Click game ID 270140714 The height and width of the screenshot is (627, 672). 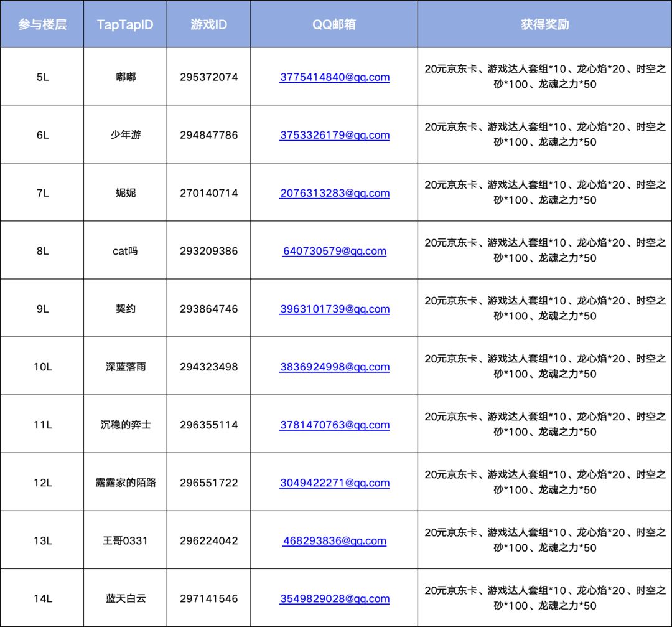click(x=208, y=192)
